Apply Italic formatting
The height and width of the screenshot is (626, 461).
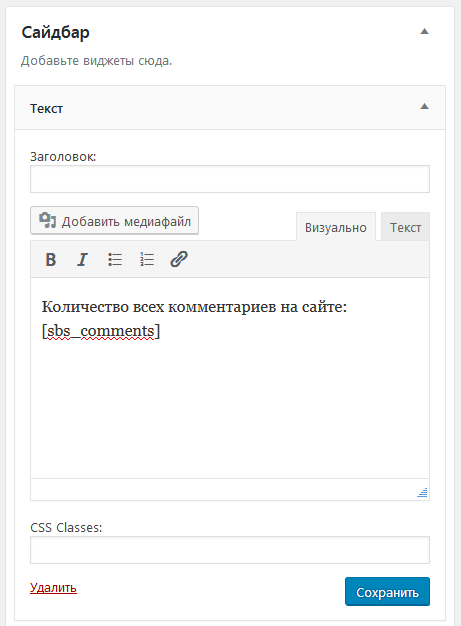coord(82,260)
